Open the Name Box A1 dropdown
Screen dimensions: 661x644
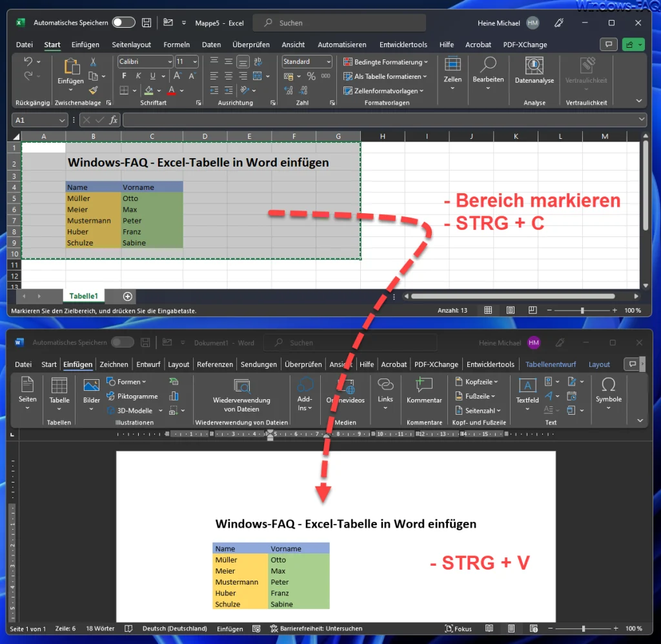(x=62, y=120)
